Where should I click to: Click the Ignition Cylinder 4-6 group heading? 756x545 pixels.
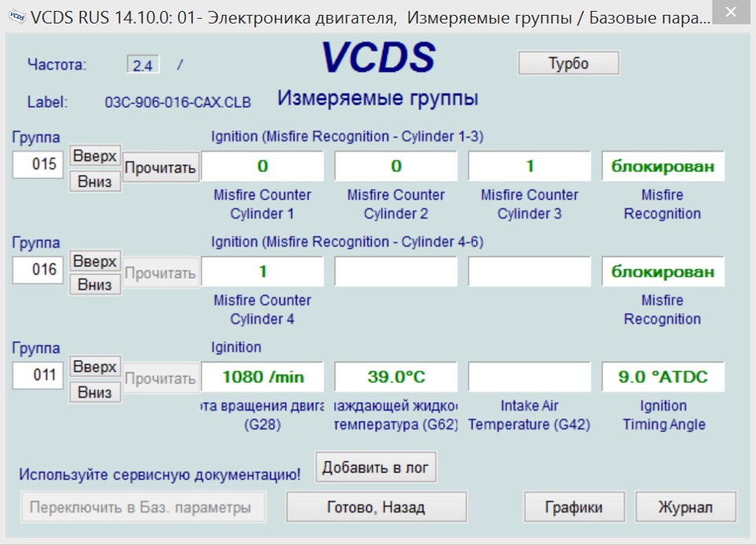[347, 242]
